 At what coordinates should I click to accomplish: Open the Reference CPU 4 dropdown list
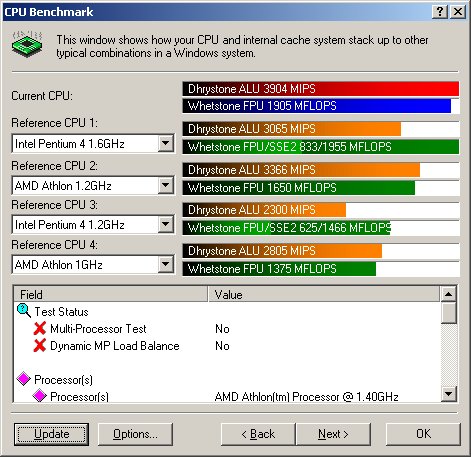click(165, 264)
